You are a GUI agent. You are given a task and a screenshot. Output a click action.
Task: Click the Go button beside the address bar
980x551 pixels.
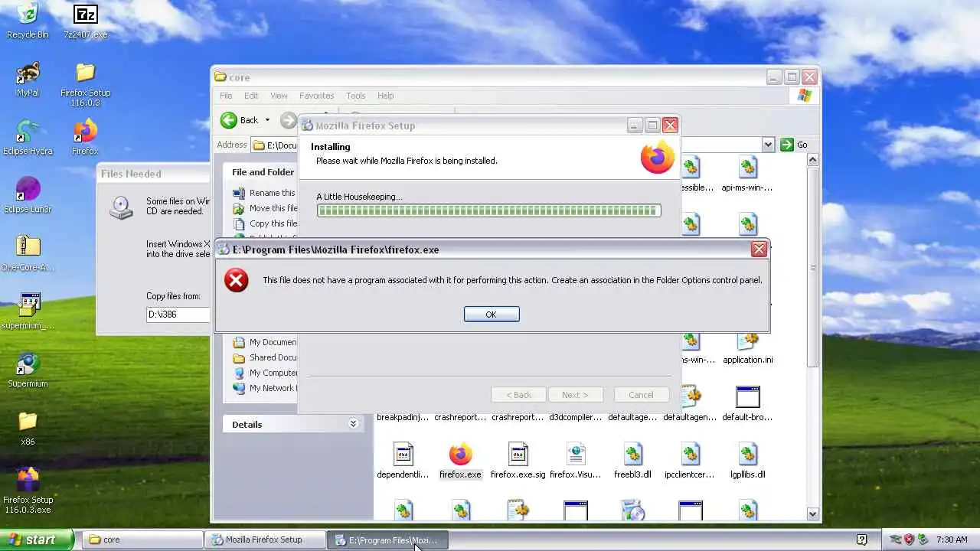coord(794,145)
